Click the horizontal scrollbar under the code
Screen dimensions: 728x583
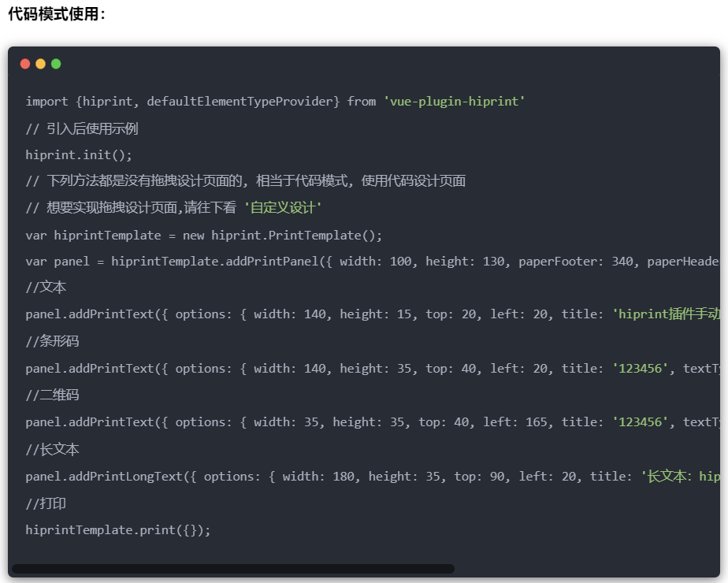tap(232, 568)
